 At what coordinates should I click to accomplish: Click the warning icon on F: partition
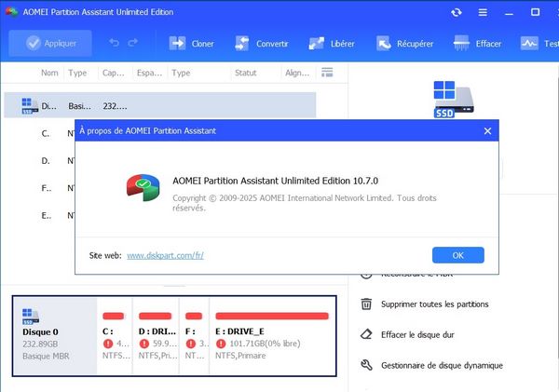pyautogui.click(x=191, y=344)
